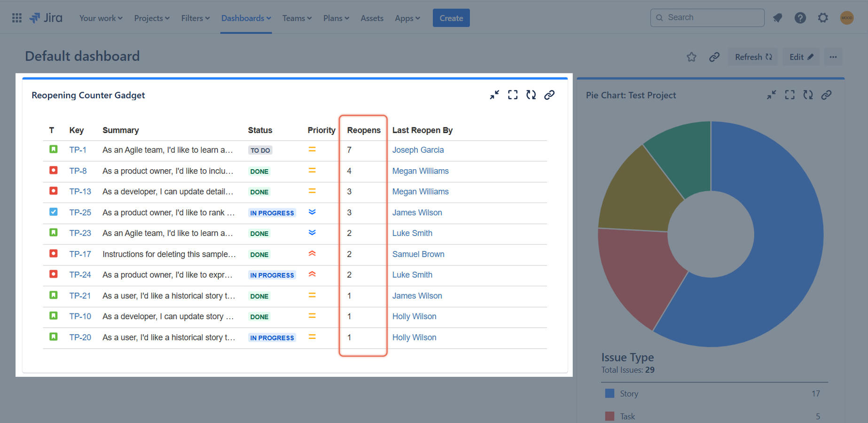Open issue TP-25
The height and width of the screenshot is (423, 868).
pos(80,212)
